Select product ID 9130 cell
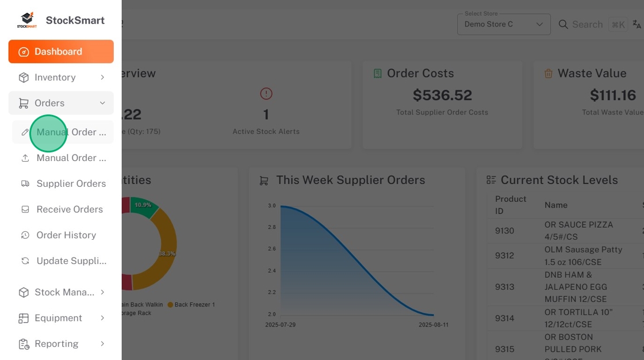 coord(504,231)
